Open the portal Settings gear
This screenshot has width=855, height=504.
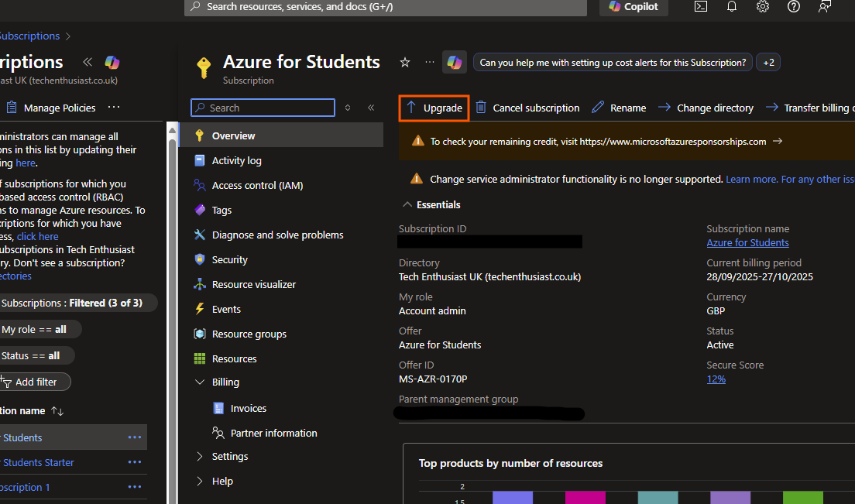(x=762, y=6)
